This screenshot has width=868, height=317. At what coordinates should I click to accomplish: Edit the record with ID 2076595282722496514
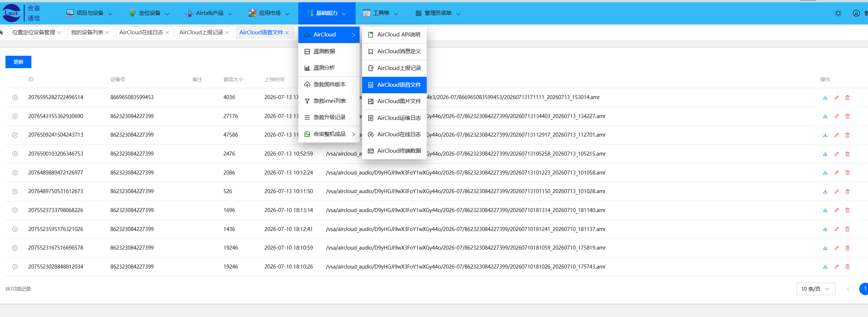tap(837, 98)
